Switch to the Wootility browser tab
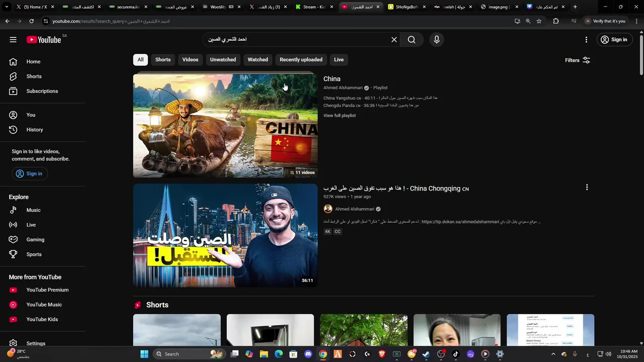This screenshot has height=362, width=644. [222, 7]
